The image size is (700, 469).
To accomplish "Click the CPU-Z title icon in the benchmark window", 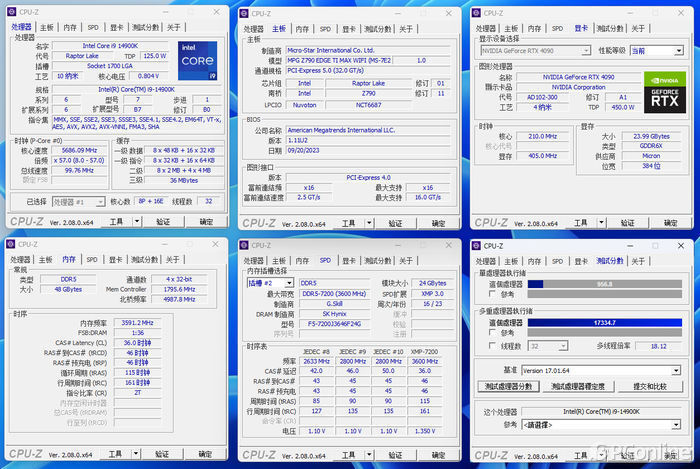I will [476, 245].
